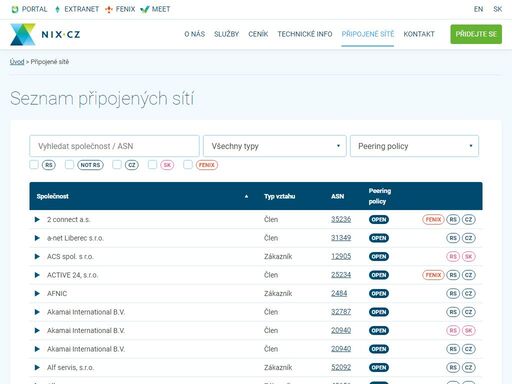The image size is (512, 384).
Task: Open the FENIX link in top bar
Action: (x=120, y=9)
